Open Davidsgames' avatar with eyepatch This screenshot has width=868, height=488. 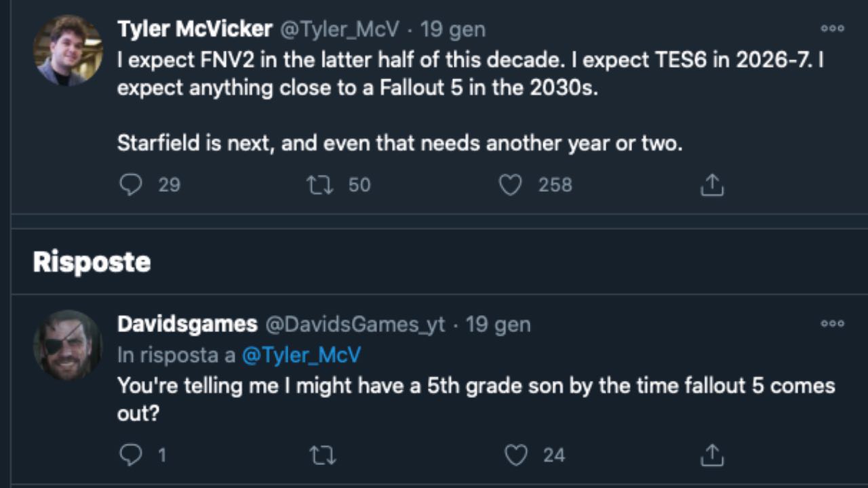pyautogui.click(x=68, y=346)
